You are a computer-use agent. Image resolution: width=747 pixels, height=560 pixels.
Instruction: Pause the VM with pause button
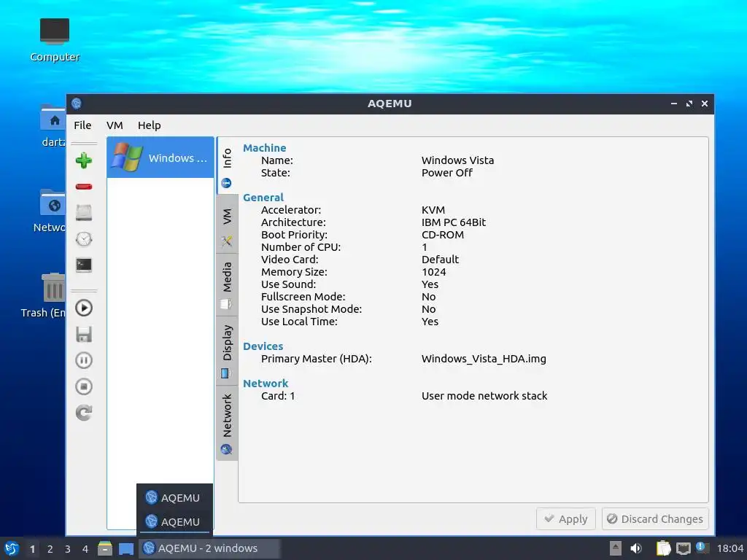tap(84, 360)
